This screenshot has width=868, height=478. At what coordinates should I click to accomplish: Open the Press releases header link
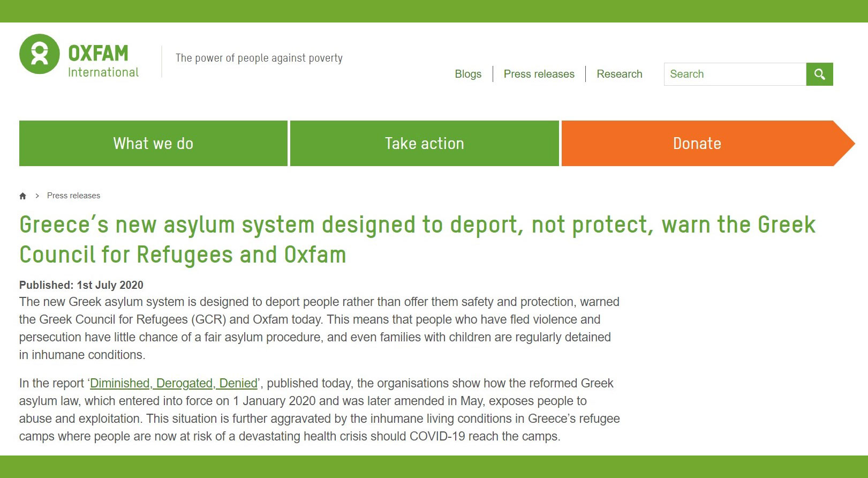[x=539, y=74]
